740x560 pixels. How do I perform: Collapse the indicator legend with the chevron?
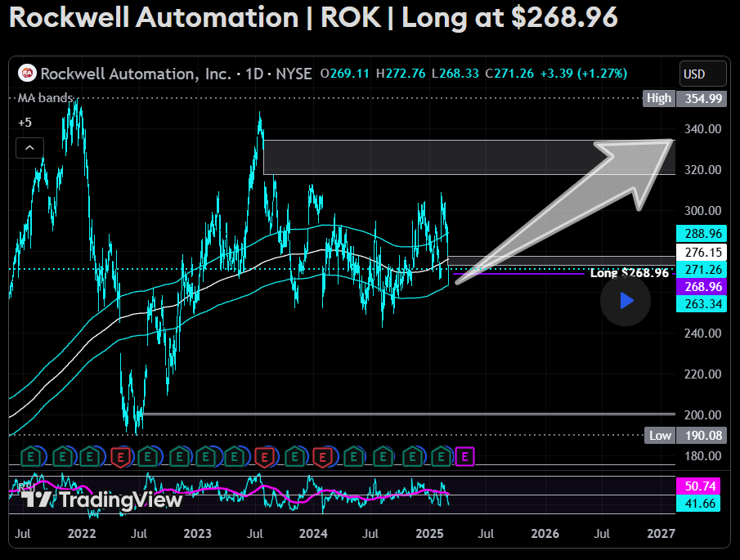tap(29, 148)
